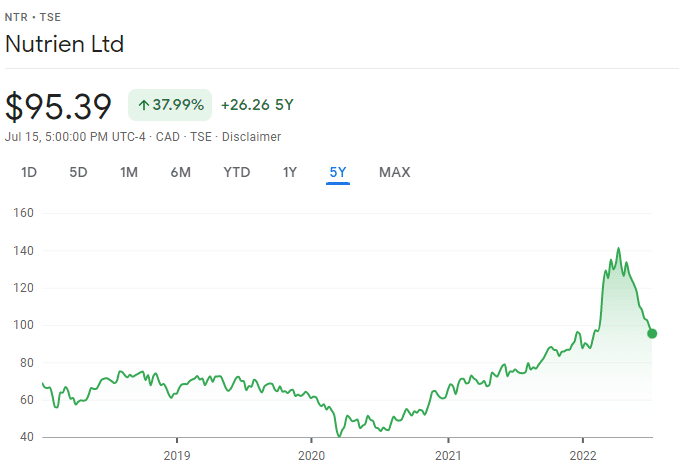Click the 2020 x-axis label
Image resolution: width=679 pixels, height=470 pixels.
click(x=311, y=456)
